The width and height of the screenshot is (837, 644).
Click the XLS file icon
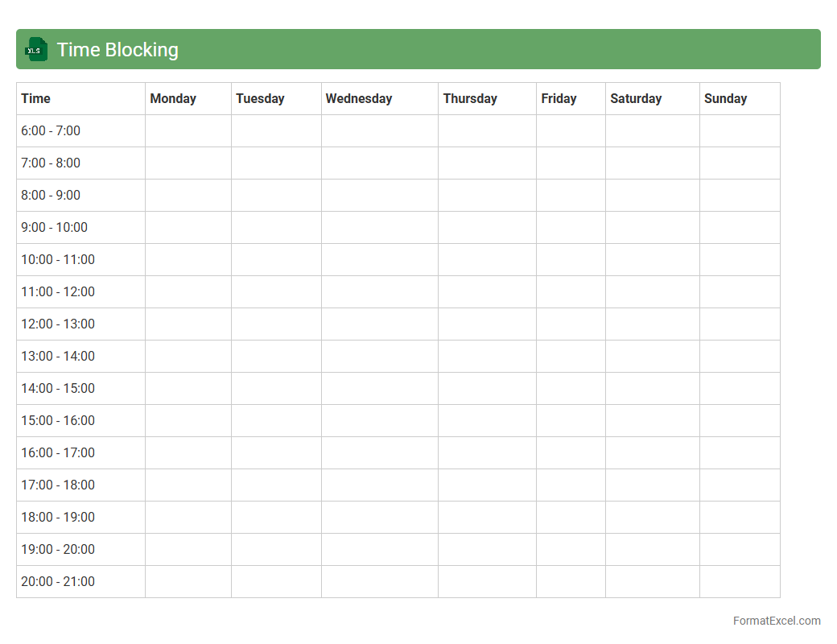pos(36,50)
